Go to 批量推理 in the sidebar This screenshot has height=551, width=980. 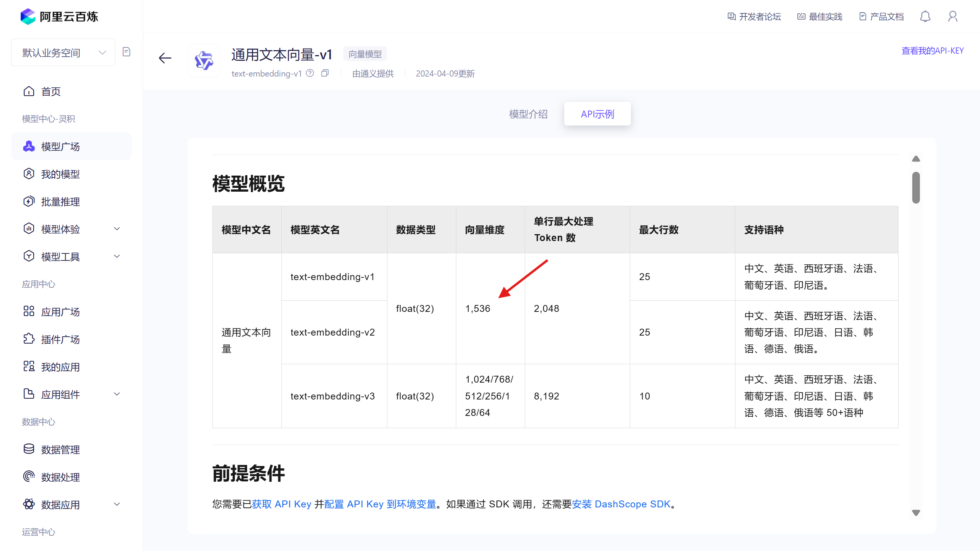[60, 202]
